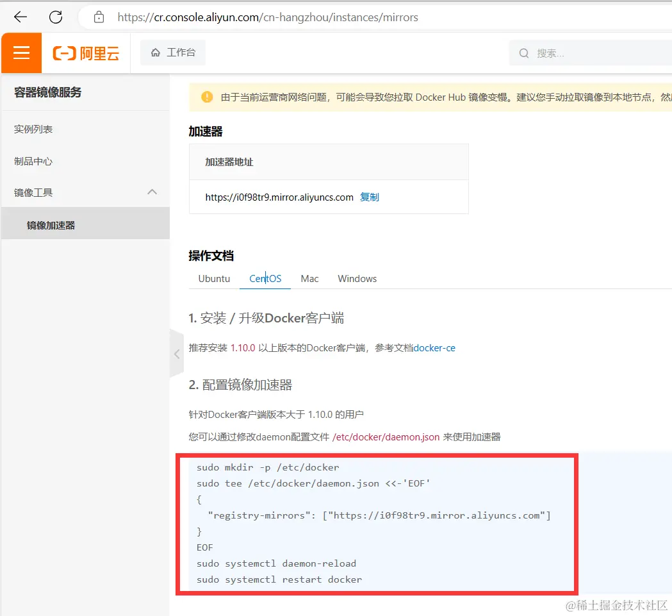
Task: Click the accelerator URL https://i0f98tr9.mirror.aliyuncs.com
Action: (279, 197)
